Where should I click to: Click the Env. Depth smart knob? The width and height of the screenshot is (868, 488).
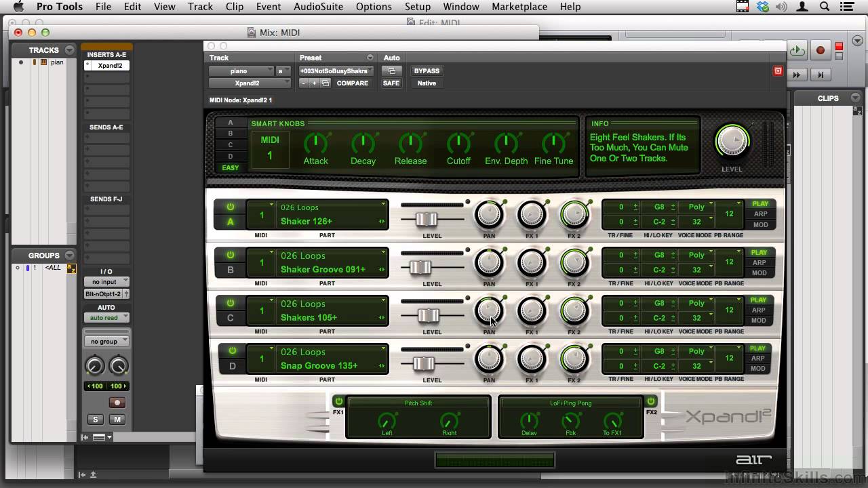[x=506, y=143]
